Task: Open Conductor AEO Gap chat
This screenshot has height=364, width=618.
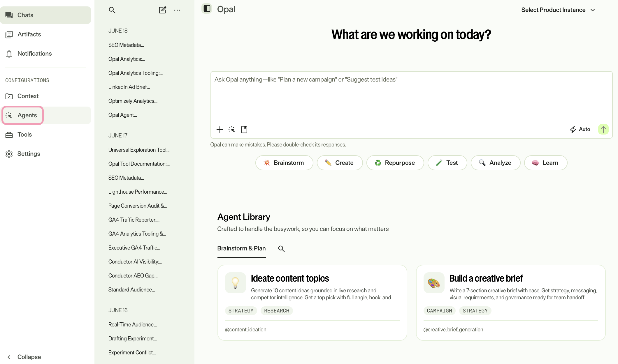Action: click(x=133, y=276)
